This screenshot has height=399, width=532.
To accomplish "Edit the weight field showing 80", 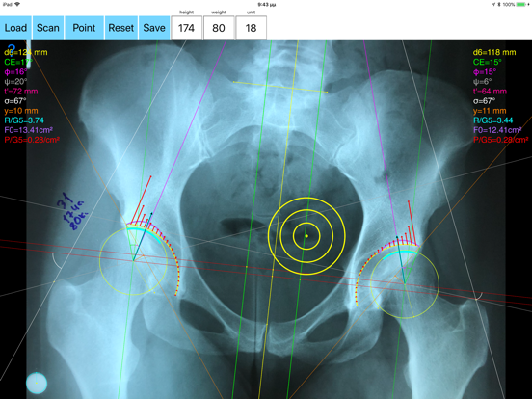I will [x=219, y=28].
